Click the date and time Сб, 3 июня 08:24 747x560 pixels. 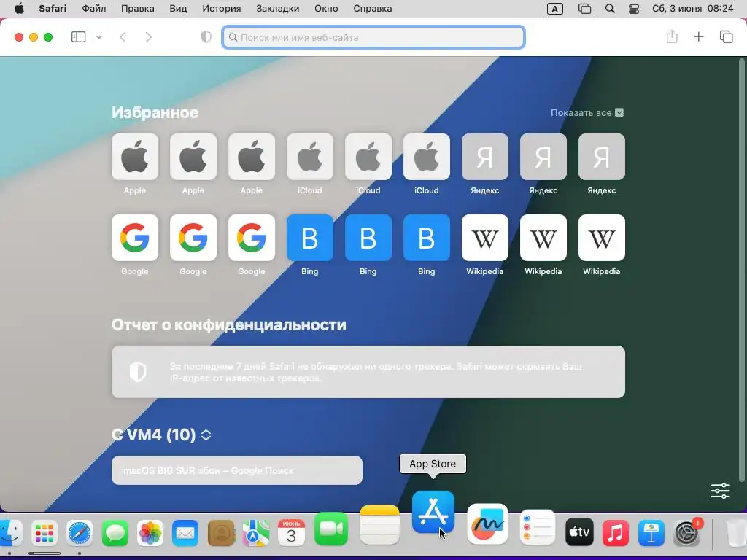click(x=693, y=9)
